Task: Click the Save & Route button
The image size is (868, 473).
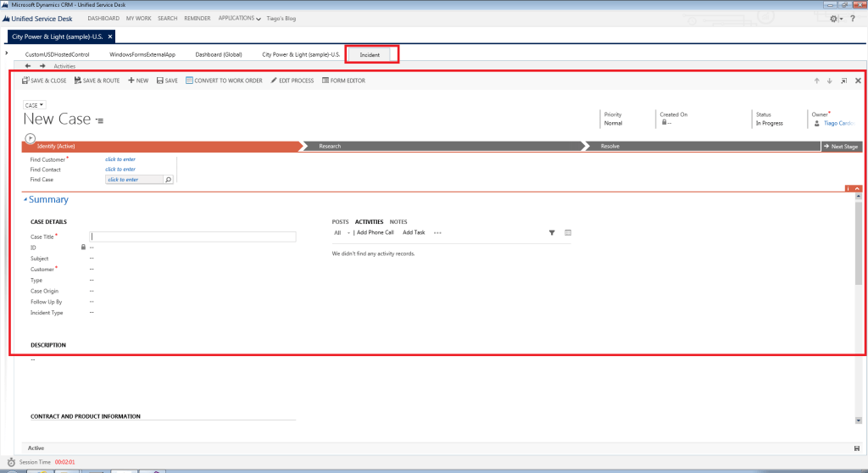Action: (x=97, y=81)
